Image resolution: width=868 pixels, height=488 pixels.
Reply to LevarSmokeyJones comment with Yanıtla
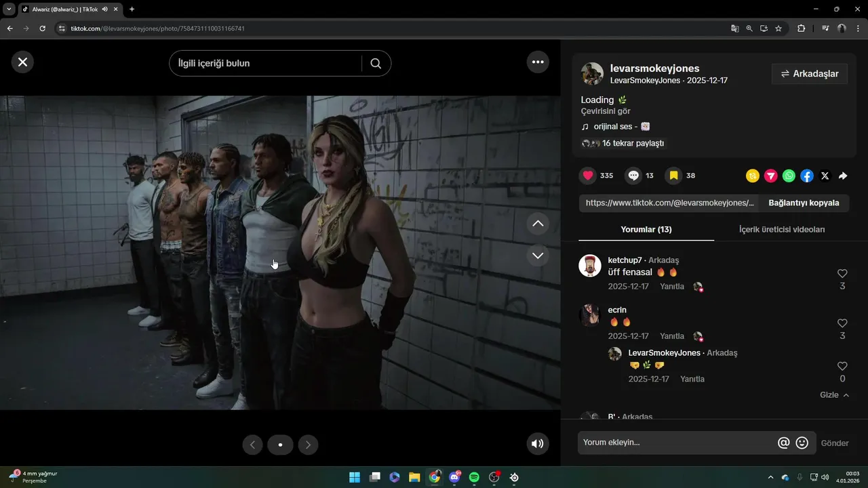[692, 379]
